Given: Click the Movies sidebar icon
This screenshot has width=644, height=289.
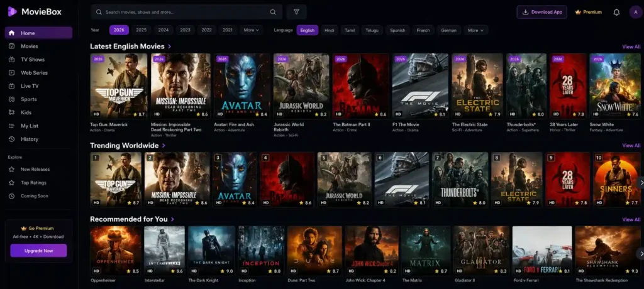Looking at the screenshot, I should point(12,46).
